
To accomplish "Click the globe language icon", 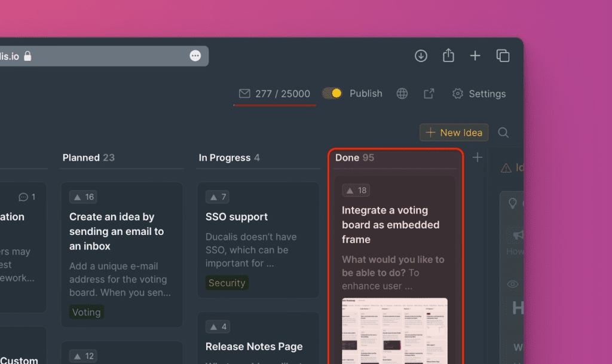I will 402,94.
